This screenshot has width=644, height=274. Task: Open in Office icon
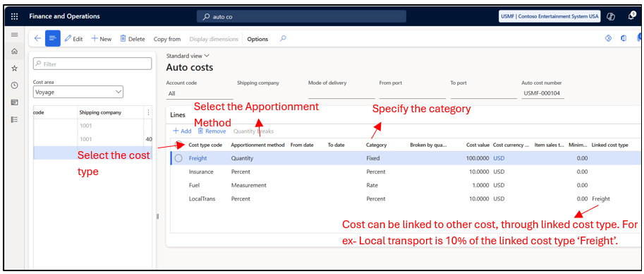coord(624,38)
